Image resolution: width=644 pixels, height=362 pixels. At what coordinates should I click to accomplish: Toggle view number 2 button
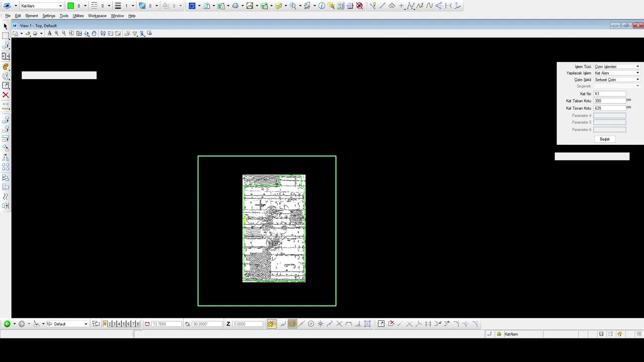110,324
